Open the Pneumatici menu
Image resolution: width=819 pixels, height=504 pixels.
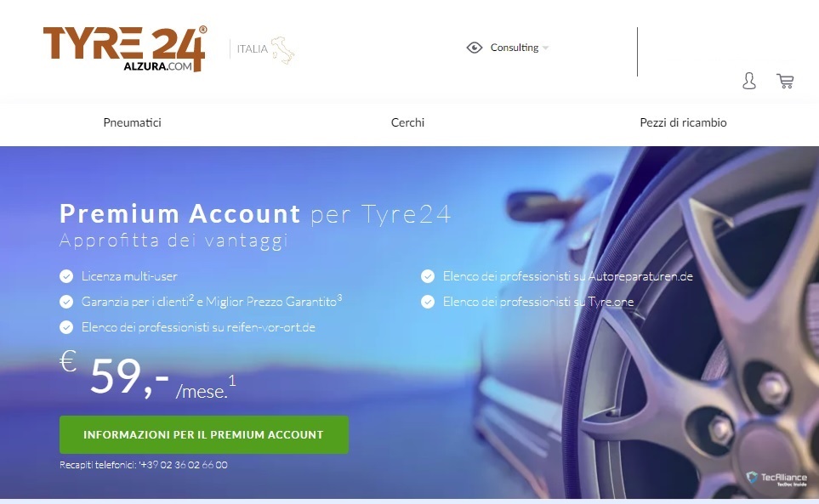[132, 122]
